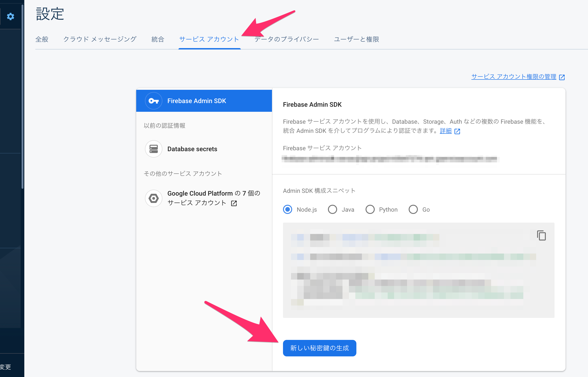Switch to クラウド メッセージング tab
588x377 pixels.
100,39
